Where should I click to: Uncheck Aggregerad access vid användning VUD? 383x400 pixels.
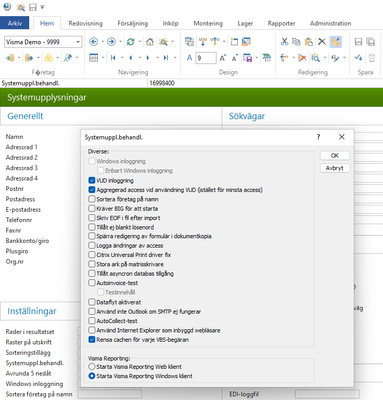coord(92,190)
